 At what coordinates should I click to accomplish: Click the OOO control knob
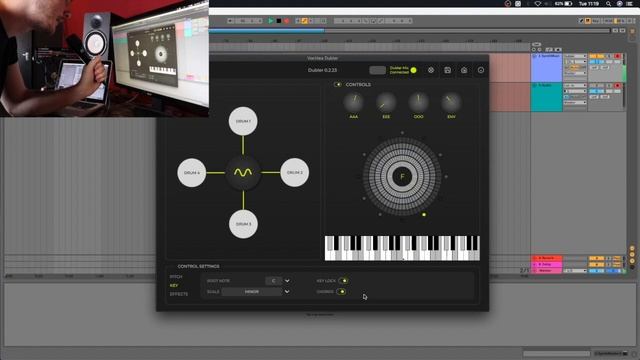tap(418, 102)
